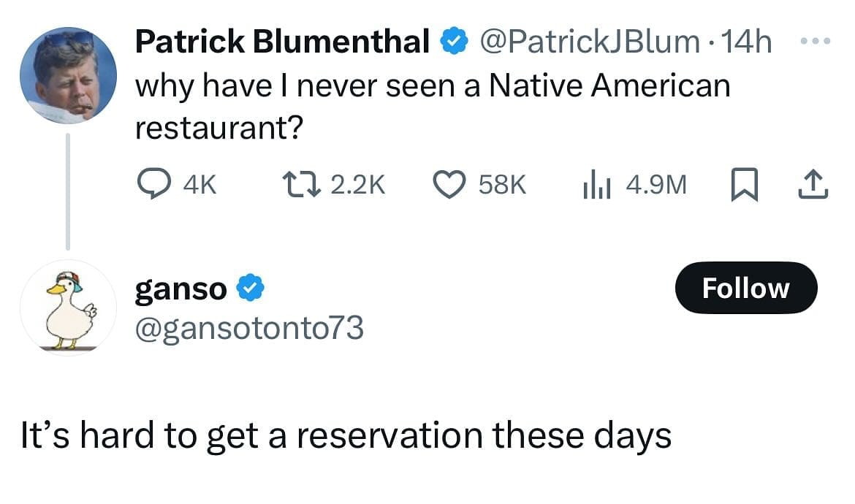Open the @gansotonto73 handle
The image size is (855, 504).
click(x=248, y=329)
